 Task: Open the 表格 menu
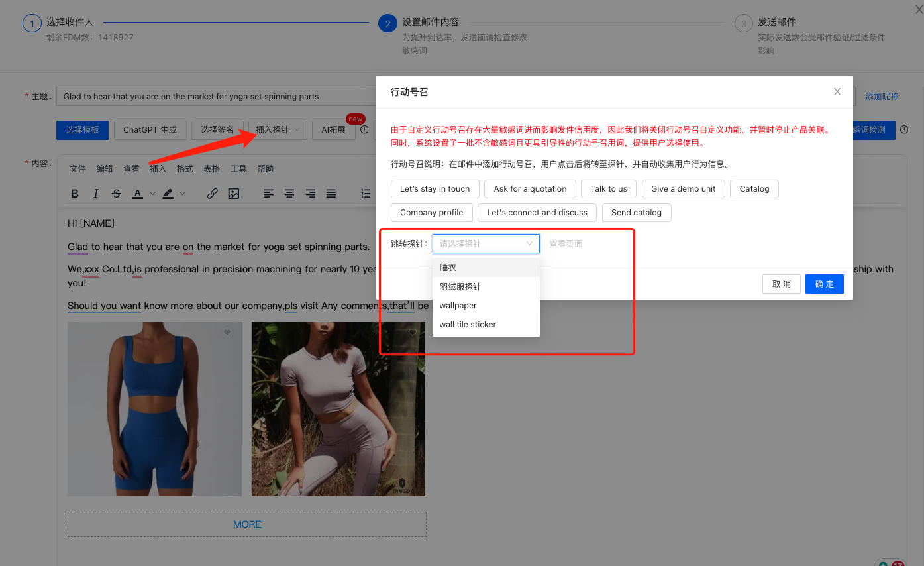(x=212, y=169)
